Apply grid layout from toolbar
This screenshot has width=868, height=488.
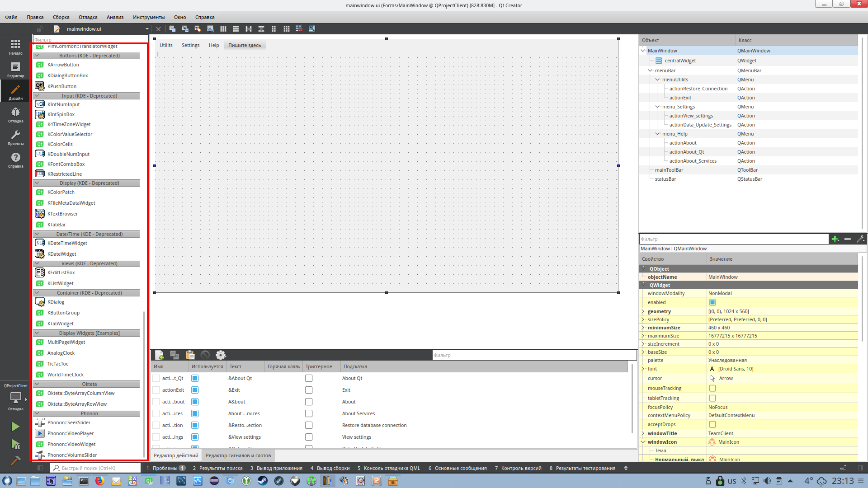pyautogui.click(x=286, y=29)
